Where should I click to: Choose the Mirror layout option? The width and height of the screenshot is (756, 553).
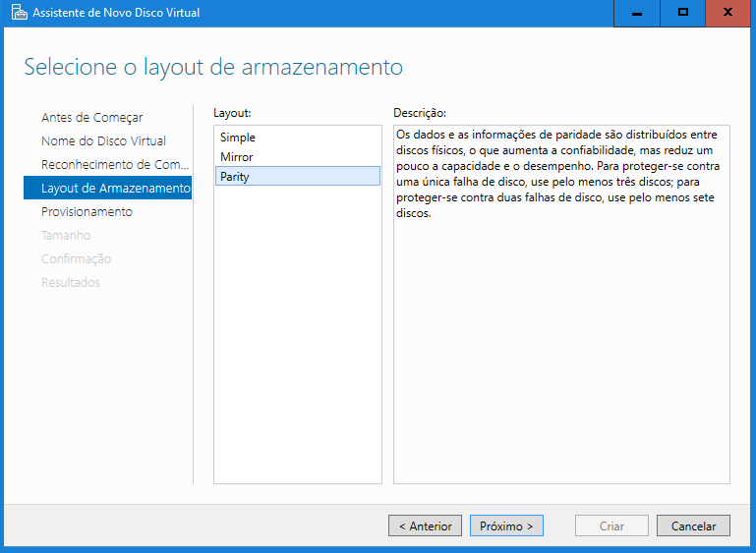pos(237,157)
